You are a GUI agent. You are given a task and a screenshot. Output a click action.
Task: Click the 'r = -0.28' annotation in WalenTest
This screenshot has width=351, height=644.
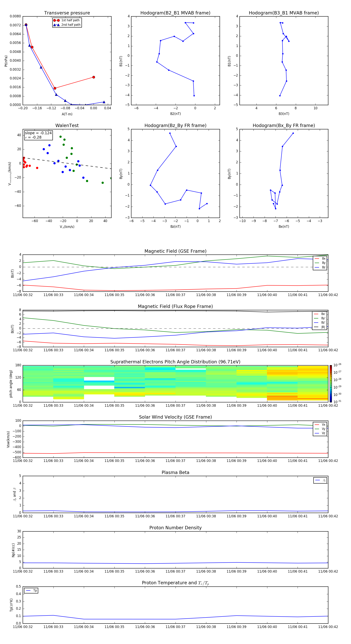point(33,137)
